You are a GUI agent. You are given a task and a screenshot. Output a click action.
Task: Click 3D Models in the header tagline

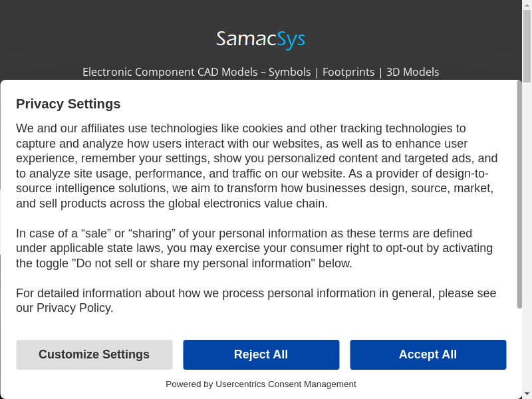412,72
